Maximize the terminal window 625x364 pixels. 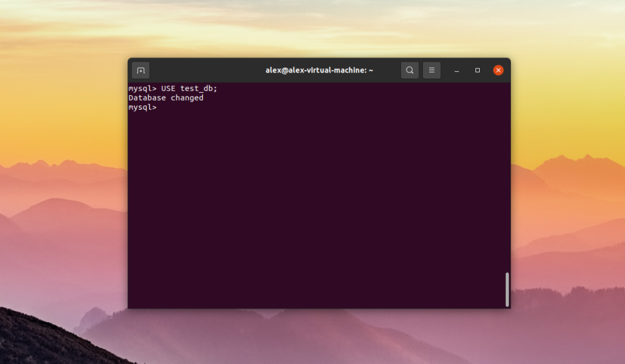477,71
